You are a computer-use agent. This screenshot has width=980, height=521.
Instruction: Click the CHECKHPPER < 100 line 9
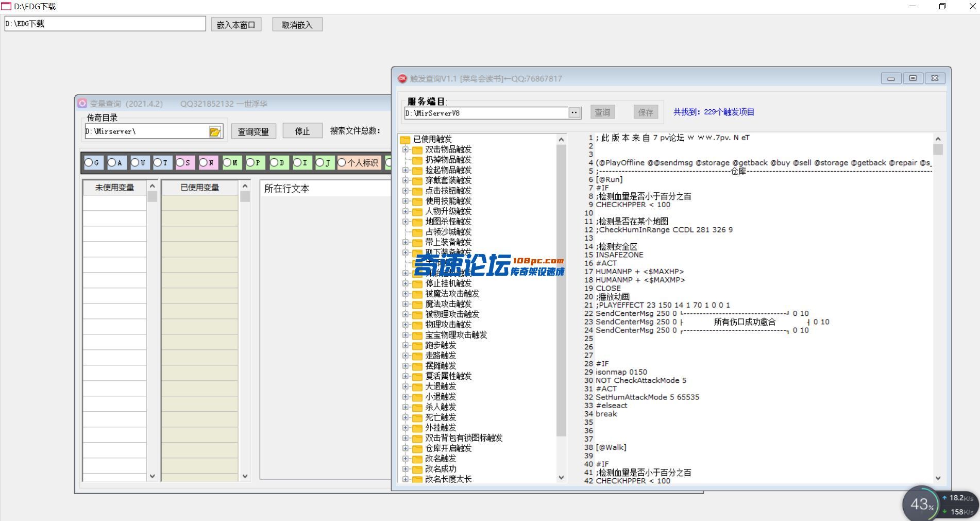click(x=633, y=205)
